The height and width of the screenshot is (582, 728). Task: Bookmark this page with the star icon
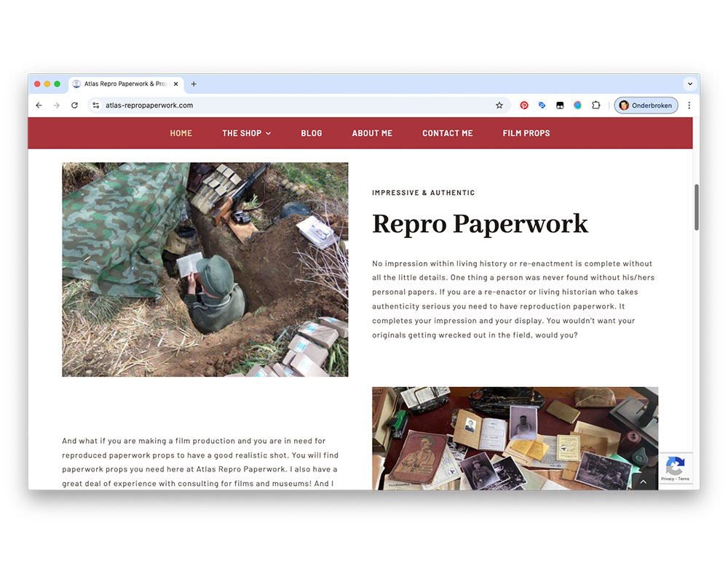499,105
